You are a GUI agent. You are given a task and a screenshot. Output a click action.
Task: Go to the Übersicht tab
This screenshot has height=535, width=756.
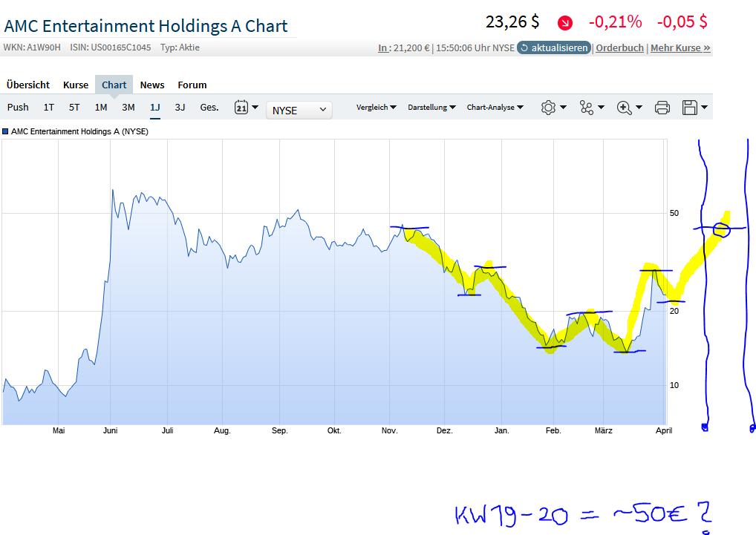click(27, 85)
